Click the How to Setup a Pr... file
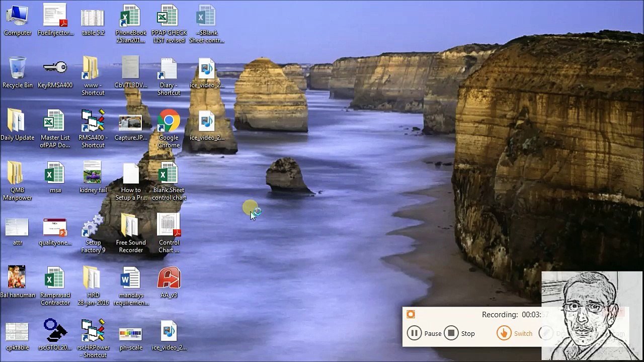 tap(131, 181)
